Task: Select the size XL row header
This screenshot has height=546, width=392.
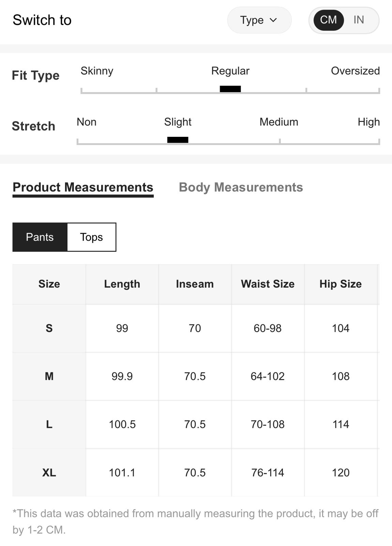Action: tap(49, 472)
